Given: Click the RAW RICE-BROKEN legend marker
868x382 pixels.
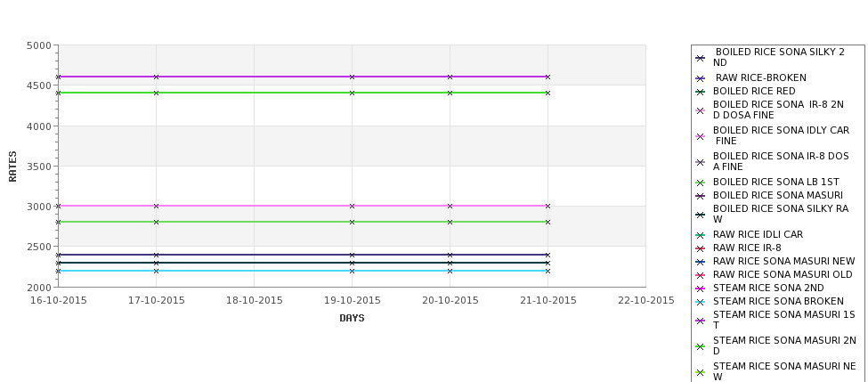Looking at the screenshot, I should click(x=701, y=78).
